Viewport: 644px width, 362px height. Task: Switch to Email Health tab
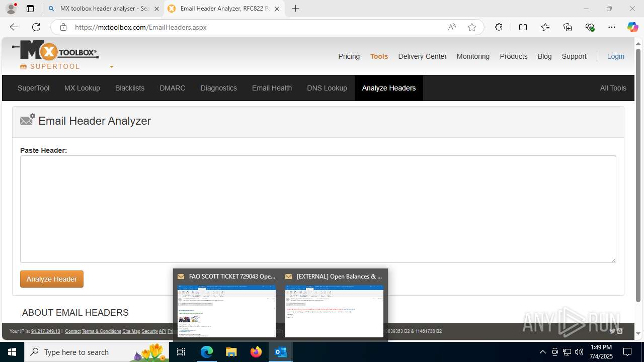[272, 88]
